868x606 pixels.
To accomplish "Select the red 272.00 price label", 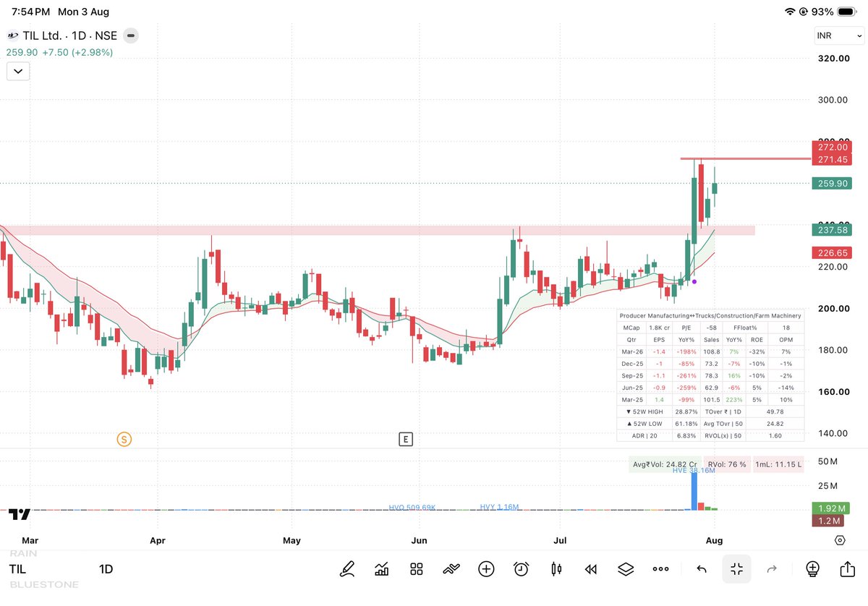I will coord(833,147).
